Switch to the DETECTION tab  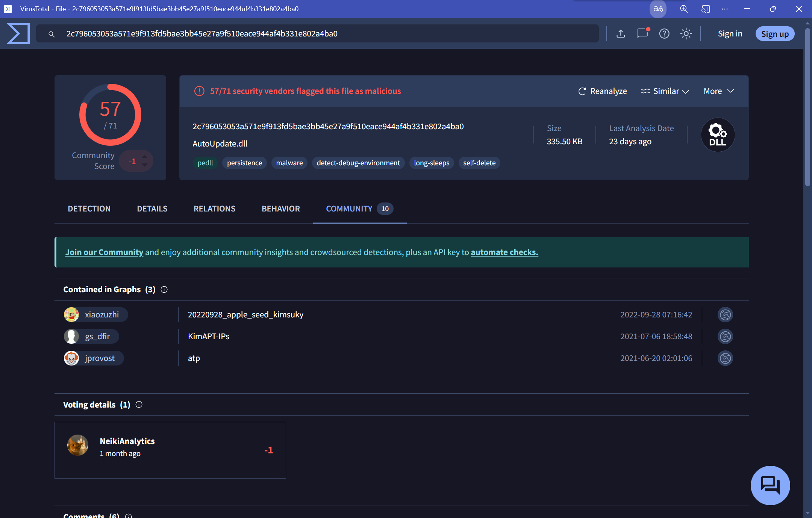[x=89, y=209]
